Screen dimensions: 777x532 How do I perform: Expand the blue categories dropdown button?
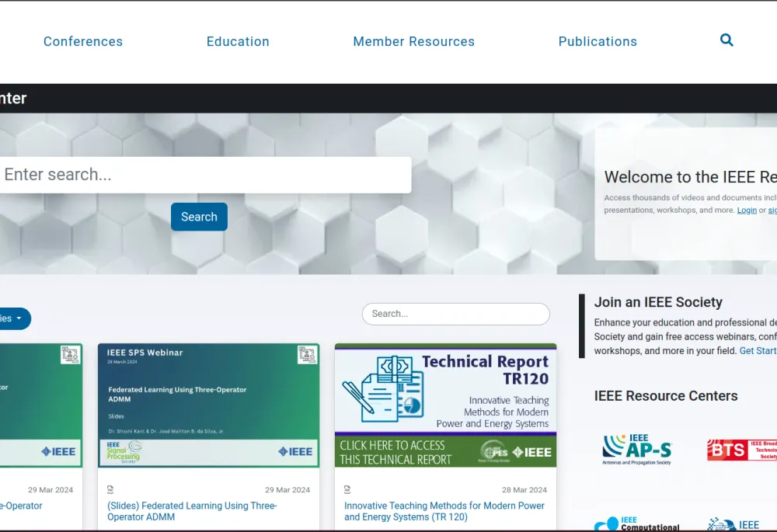point(12,318)
